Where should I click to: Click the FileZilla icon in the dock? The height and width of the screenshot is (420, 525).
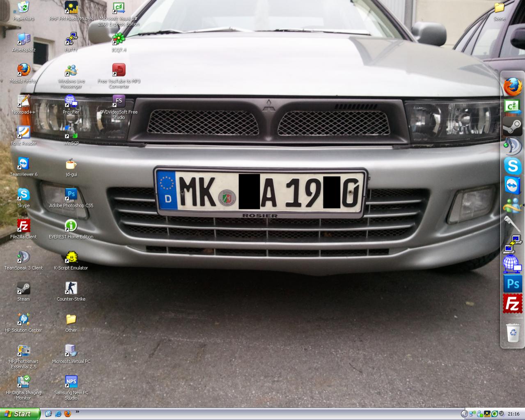coord(513,304)
